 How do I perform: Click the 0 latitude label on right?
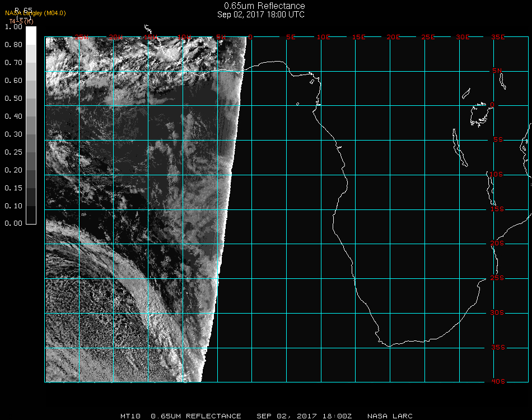pyautogui.click(x=492, y=105)
